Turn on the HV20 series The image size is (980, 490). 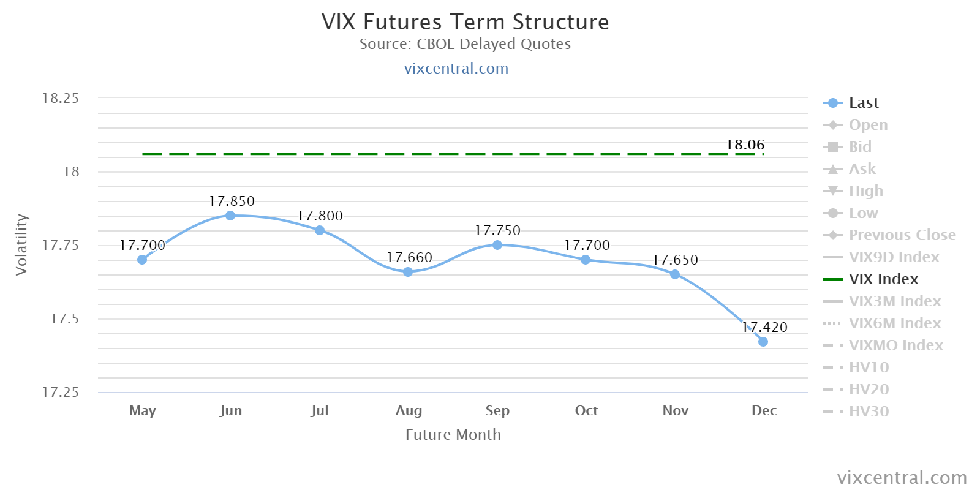click(x=869, y=390)
